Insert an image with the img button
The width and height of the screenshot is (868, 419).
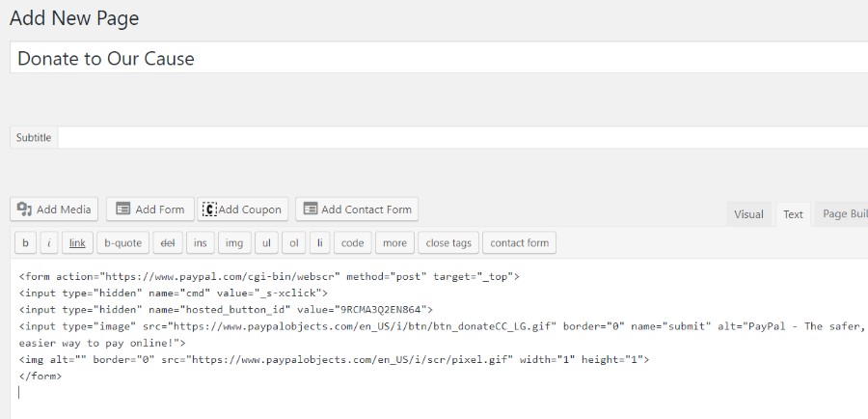233,243
